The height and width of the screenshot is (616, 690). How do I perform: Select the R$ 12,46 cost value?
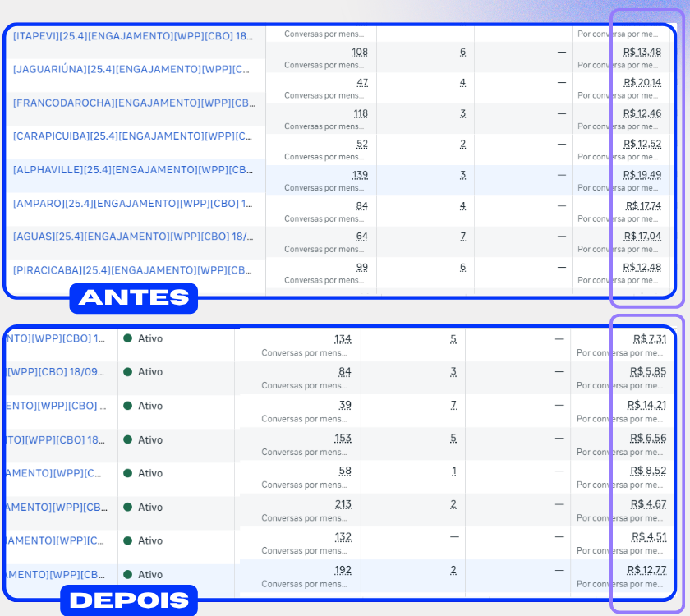(x=642, y=113)
